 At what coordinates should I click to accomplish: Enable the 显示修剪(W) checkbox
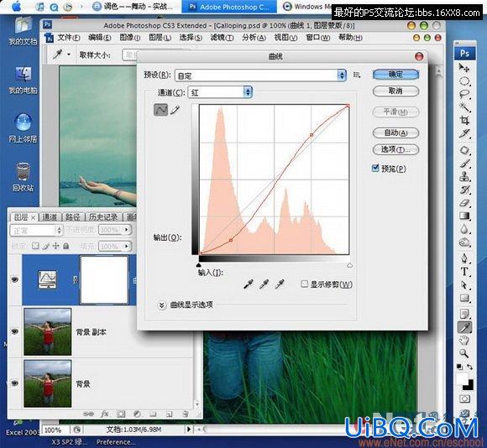(x=305, y=284)
